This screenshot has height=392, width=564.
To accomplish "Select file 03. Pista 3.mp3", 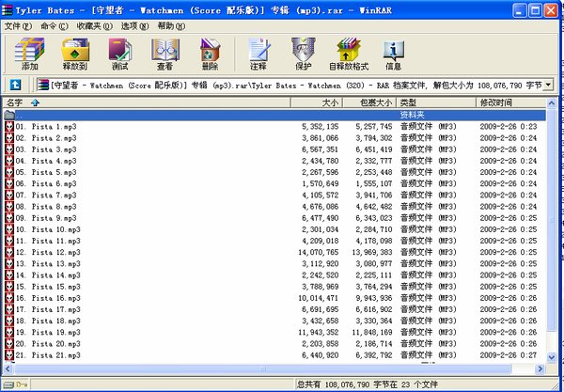I will pyautogui.click(x=46, y=149).
